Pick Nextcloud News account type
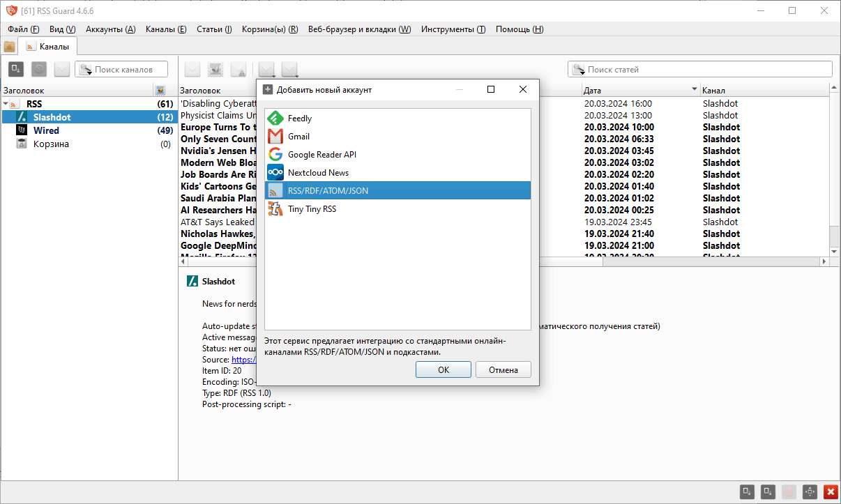The height and width of the screenshot is (504, 841). pos(398,173)
